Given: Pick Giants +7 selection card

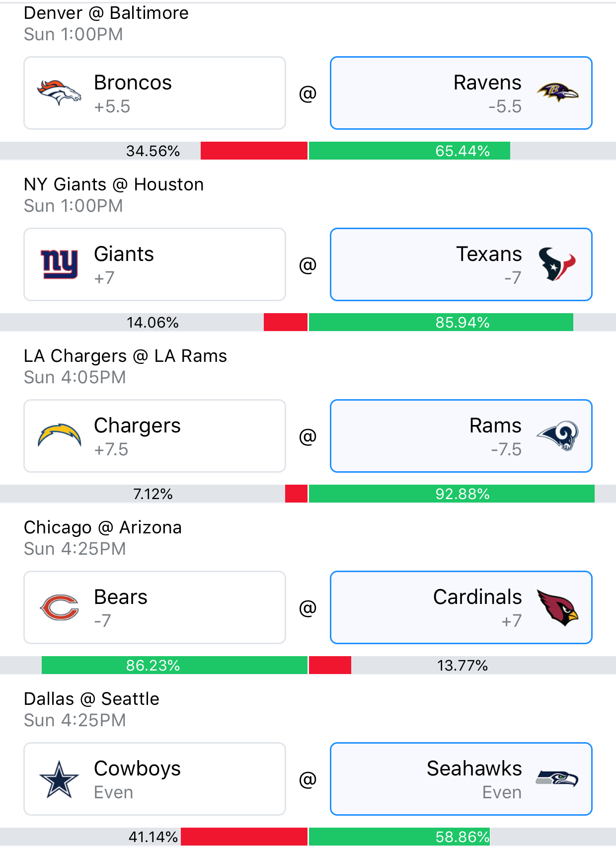Looking at the screenshot, I should (x=154, y=264).
